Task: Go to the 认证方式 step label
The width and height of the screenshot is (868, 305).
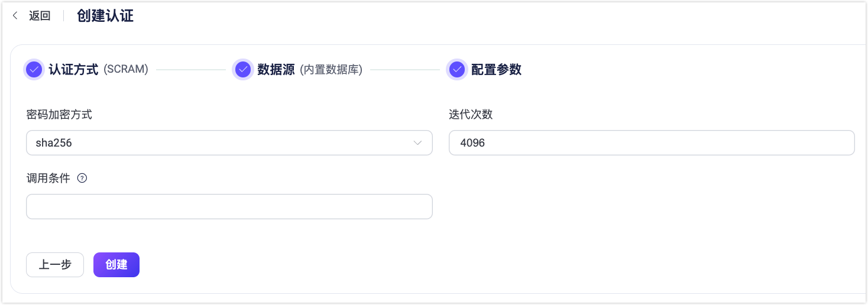Action: click(x=73, y=70)
